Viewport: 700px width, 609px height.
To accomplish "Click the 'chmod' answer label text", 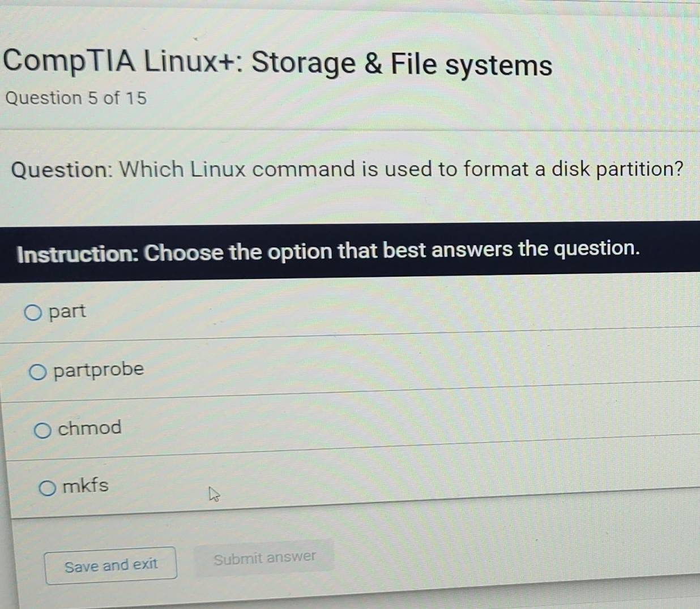I will pos(89,428).
